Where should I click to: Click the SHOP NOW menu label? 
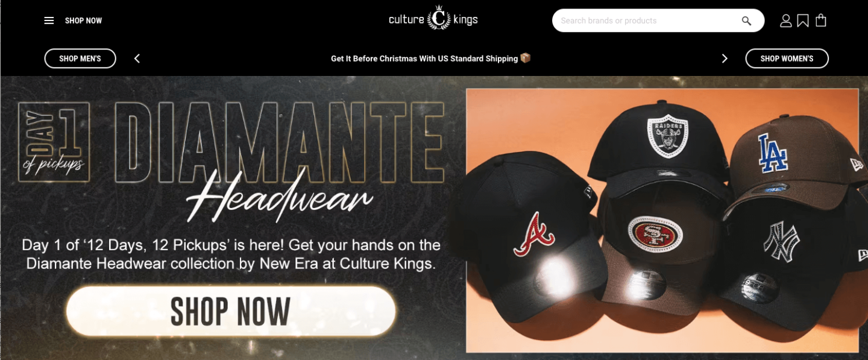click(x=83, y=21)
